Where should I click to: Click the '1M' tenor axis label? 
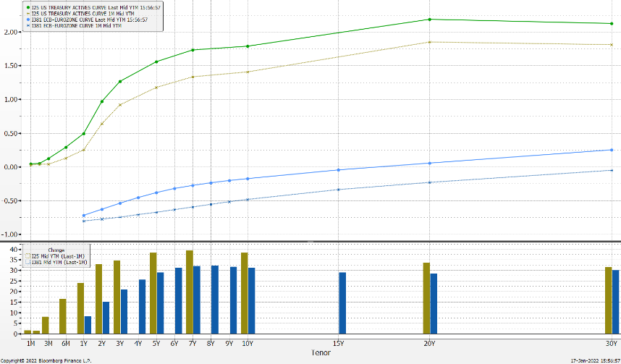(x=31, y=344)
